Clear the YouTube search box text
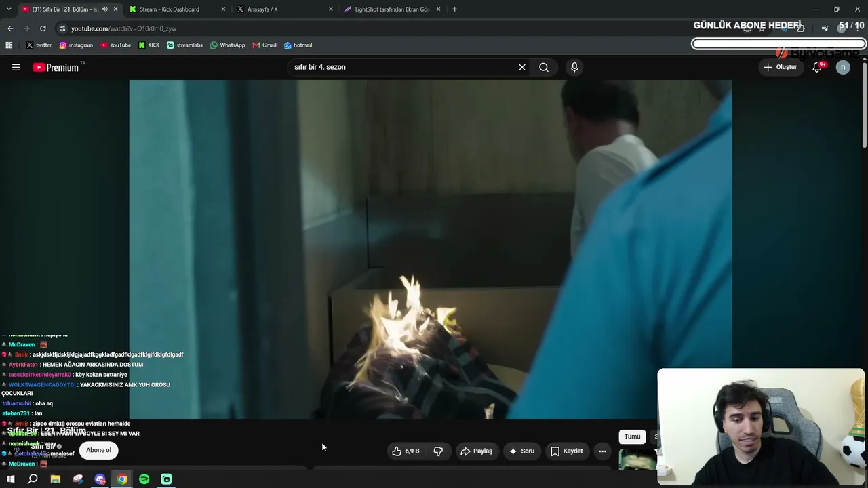The height and width of the screenshot is (488, 868). (522, 67)
